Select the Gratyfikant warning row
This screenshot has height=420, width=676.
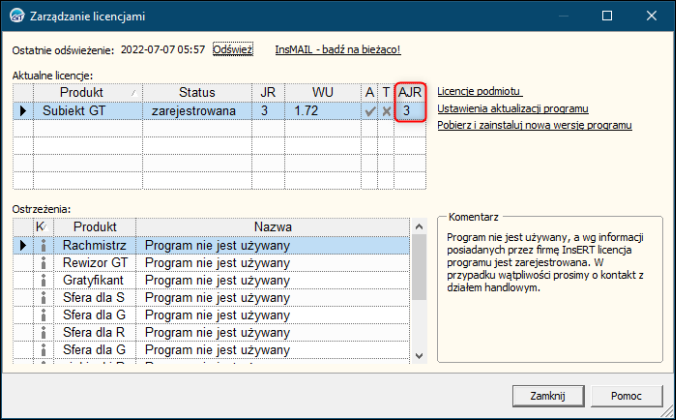click(211, 280)
